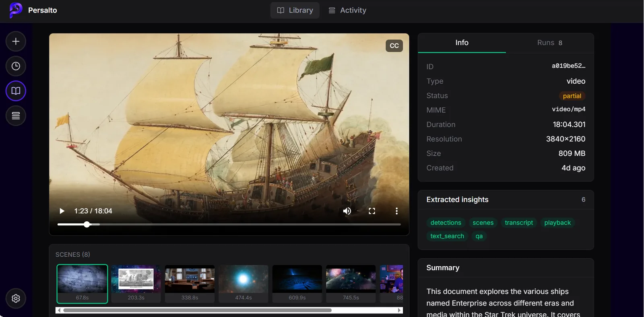644x317 pixels.
Task: Play the video
Action: [x=62, y=211]
